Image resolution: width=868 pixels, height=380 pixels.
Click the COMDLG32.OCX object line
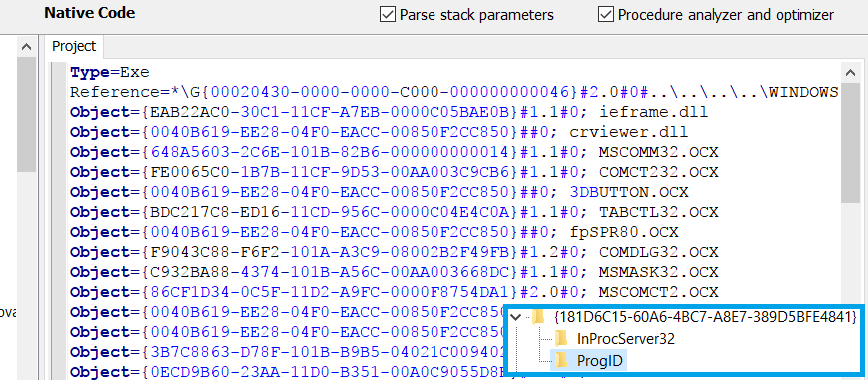coord(394,252)
